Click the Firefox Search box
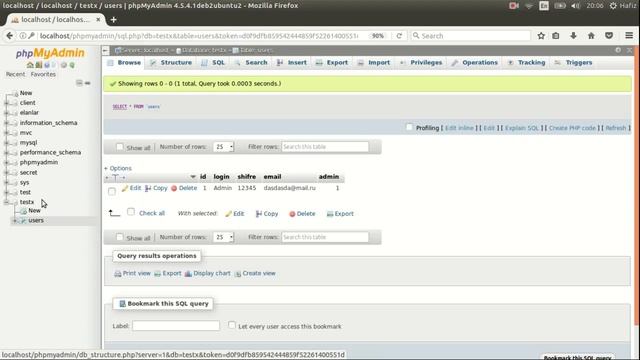This screenshot has height=360, width=640. [471, 36]
